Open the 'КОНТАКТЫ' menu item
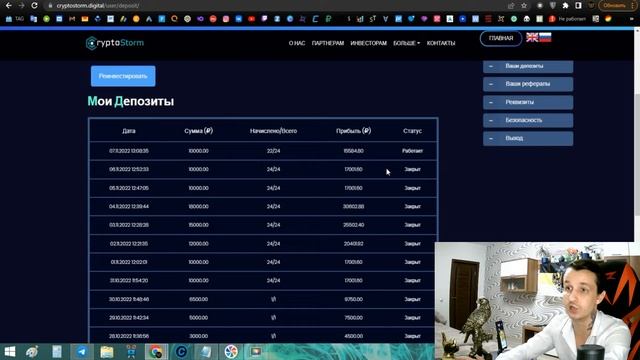Screen dimensions: 640x360 (x=441, y=43)
